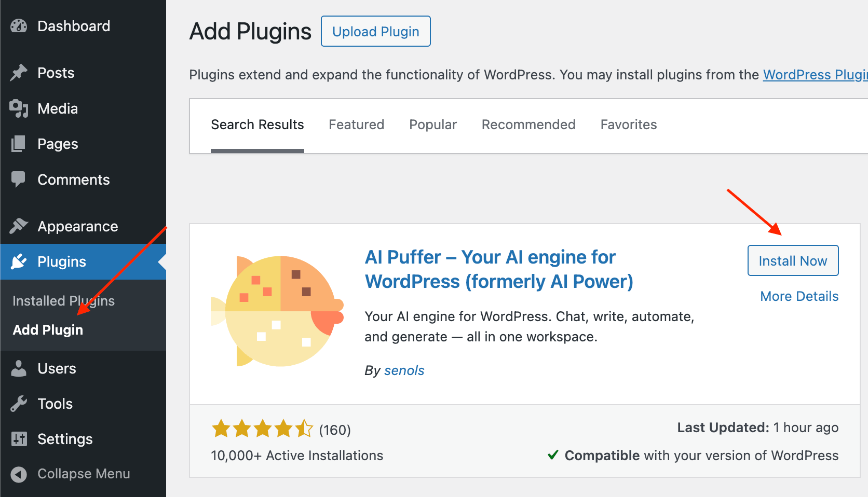Click the Appearance paintbrush icon
The width and height of the screenshot is (868, 497).
[19, 226]
